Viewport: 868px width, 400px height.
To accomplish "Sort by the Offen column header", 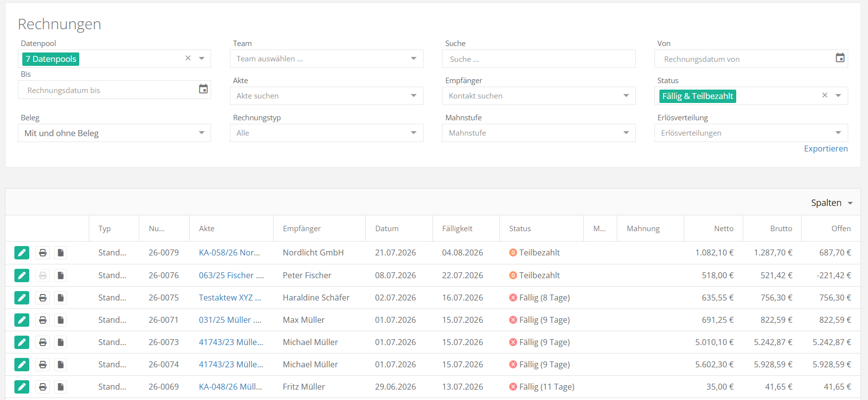I will pos(841,229).
